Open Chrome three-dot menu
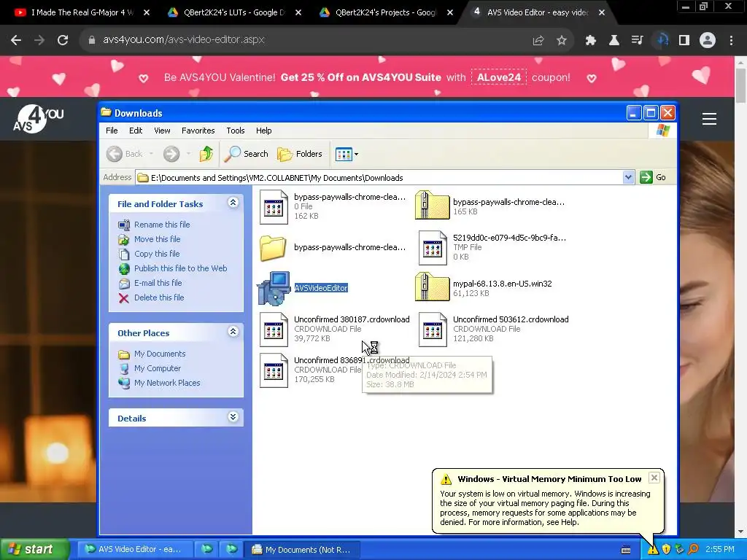The width and height of the screenshot is (747, 560). pos(731,40)
